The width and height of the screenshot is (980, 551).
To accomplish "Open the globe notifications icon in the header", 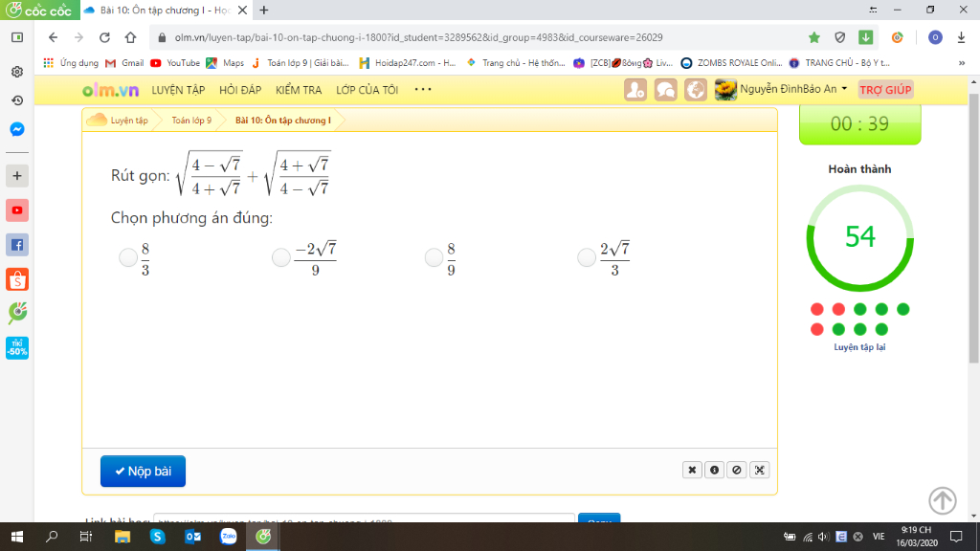I will pyautogui.click(x=695, y=90).
